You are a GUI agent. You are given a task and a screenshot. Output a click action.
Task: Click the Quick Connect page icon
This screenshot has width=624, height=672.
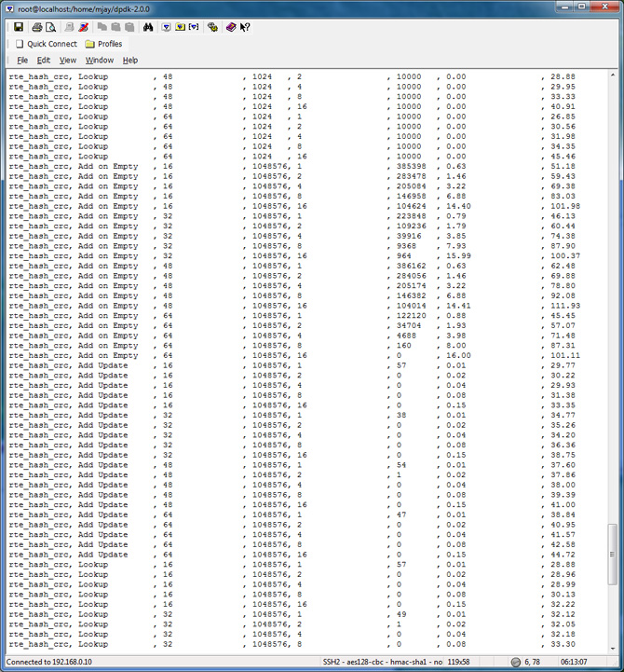point(20,44)
